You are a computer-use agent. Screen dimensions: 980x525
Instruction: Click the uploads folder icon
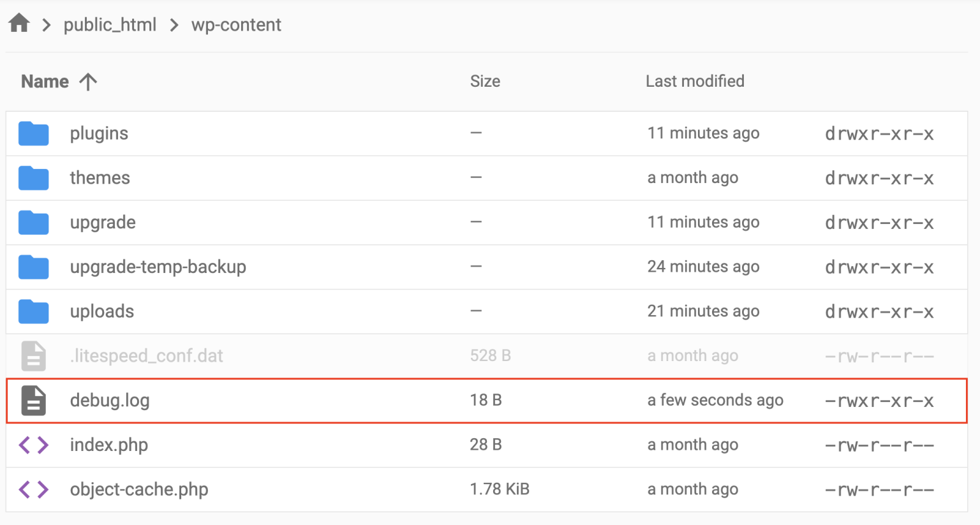coord(33,311)
